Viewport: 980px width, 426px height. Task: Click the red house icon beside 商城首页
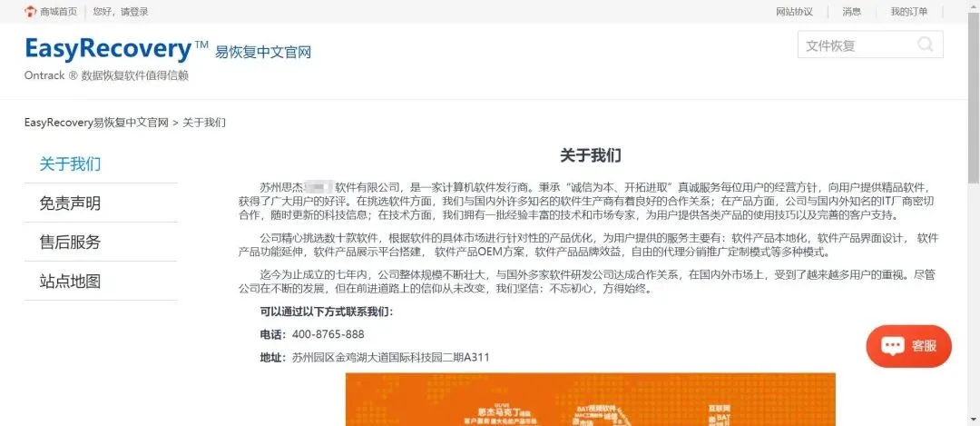[30, 11]
